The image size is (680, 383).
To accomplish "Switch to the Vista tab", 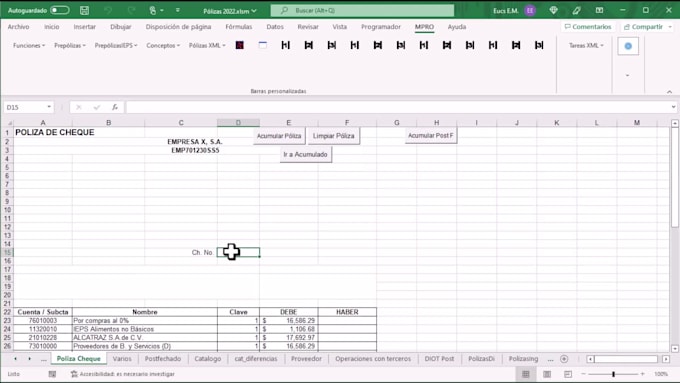I will [340, 27].
